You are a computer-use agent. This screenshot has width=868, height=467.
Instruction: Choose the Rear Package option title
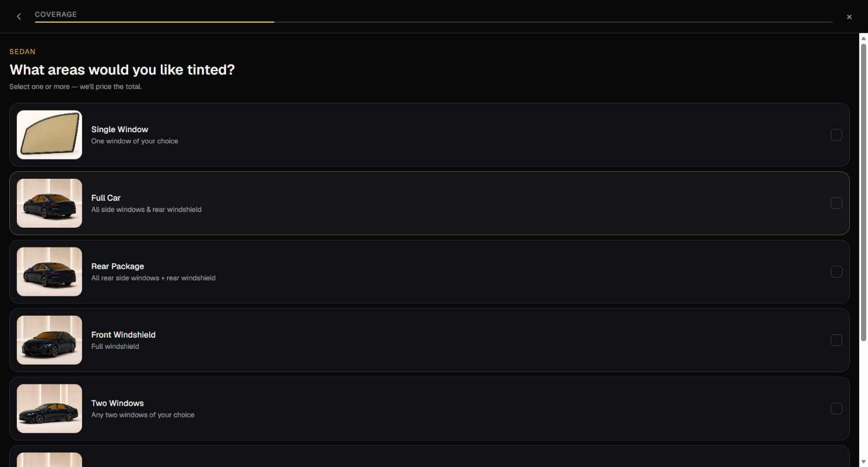click(x=118, y=266)
